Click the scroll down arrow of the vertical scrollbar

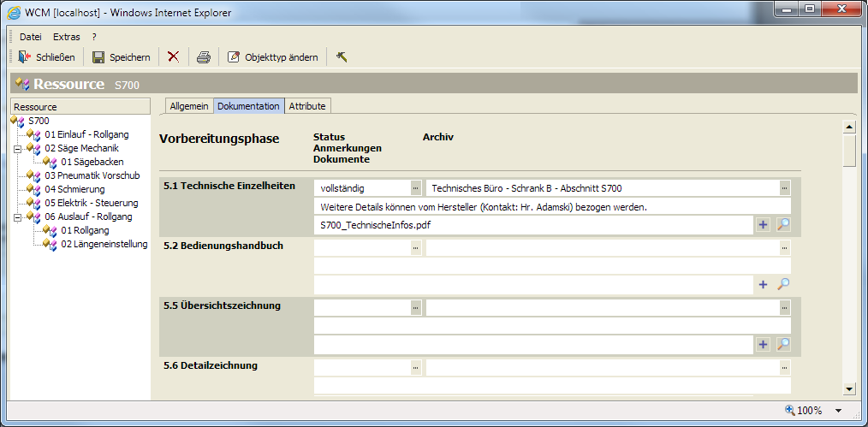pos(849,388)
